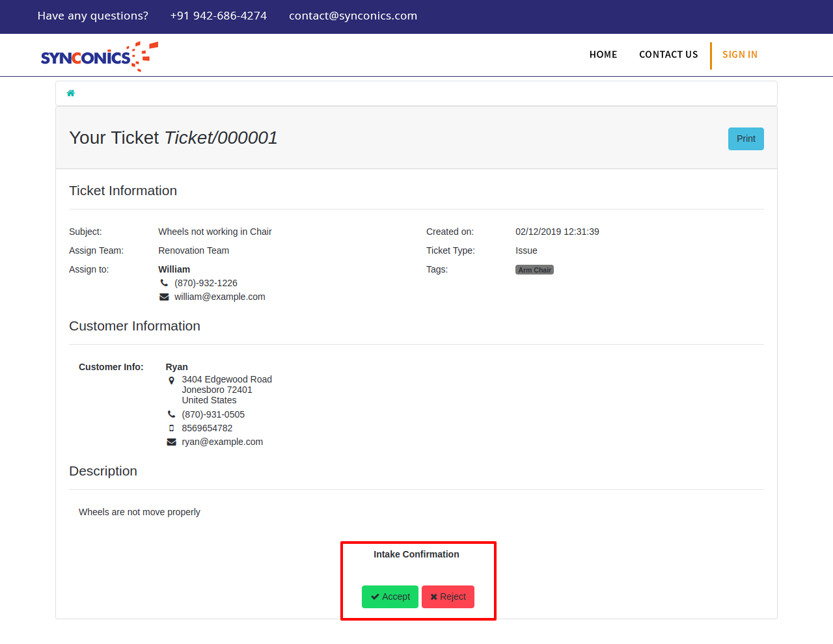The image size is (833, 644).
Task: Click the Ticket/000001 title text
Action: pos(221,138)
